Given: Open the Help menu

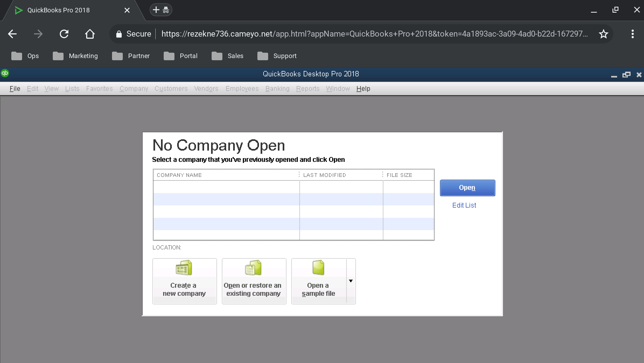Looking at the screenshot, I should click(363, 88).
